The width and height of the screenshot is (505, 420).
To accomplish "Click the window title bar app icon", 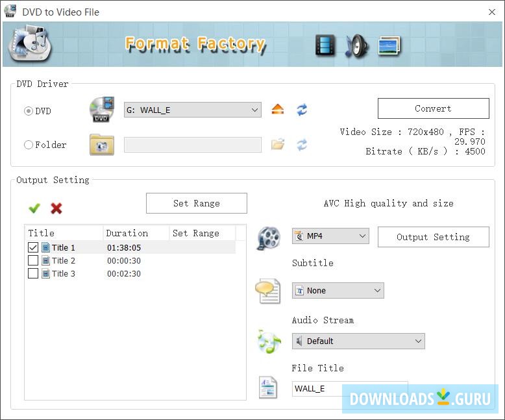I will coord(10,11).
